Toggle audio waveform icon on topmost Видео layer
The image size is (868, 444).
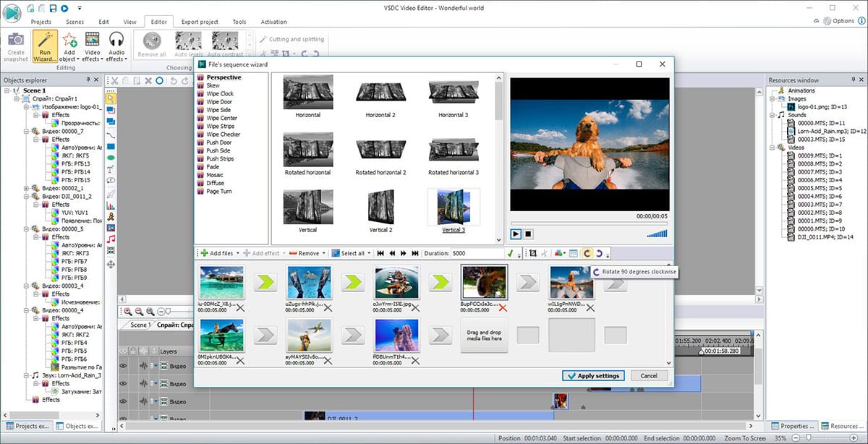click(x=142, y=365)
